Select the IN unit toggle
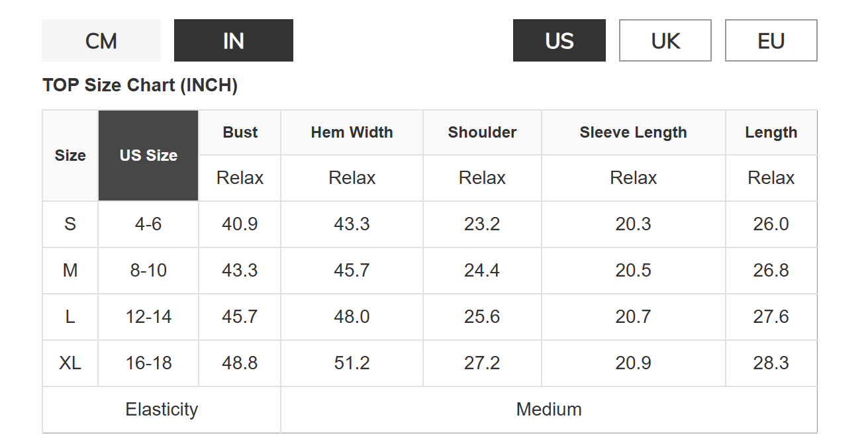The height and width of the screenshot is (444, 868). (x=234, y=40)
